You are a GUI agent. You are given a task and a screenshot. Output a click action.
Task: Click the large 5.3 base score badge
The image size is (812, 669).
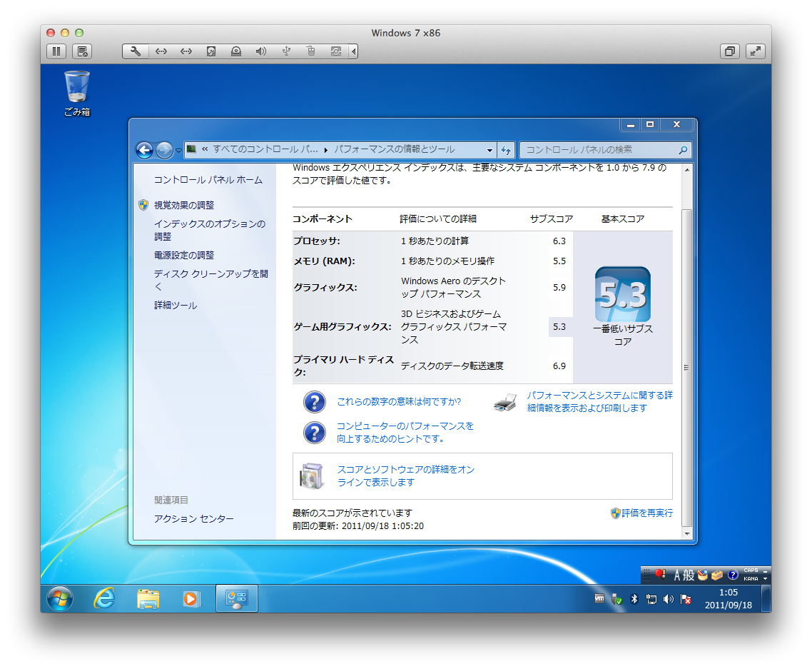[x=622, y=294]
